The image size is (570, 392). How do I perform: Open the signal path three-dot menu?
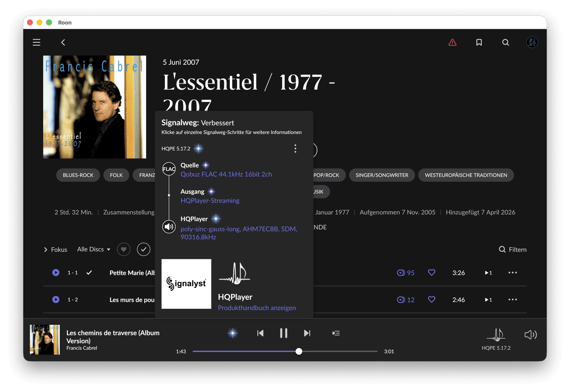pos(295,149)
